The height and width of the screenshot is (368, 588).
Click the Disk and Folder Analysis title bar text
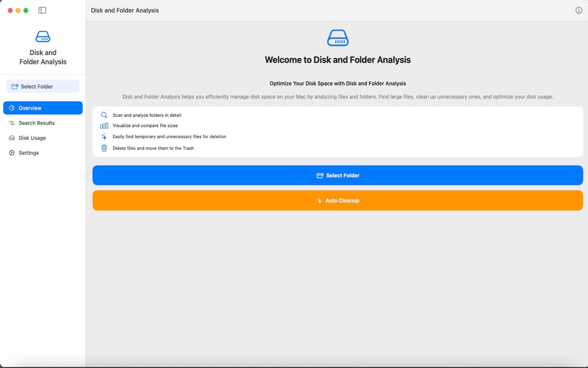click(125, 10)
